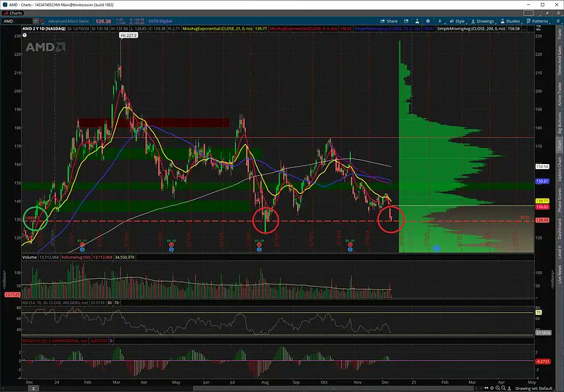The image size is (564, 392).
Task: Click the RSI study label
Action: tap(55, 303)
